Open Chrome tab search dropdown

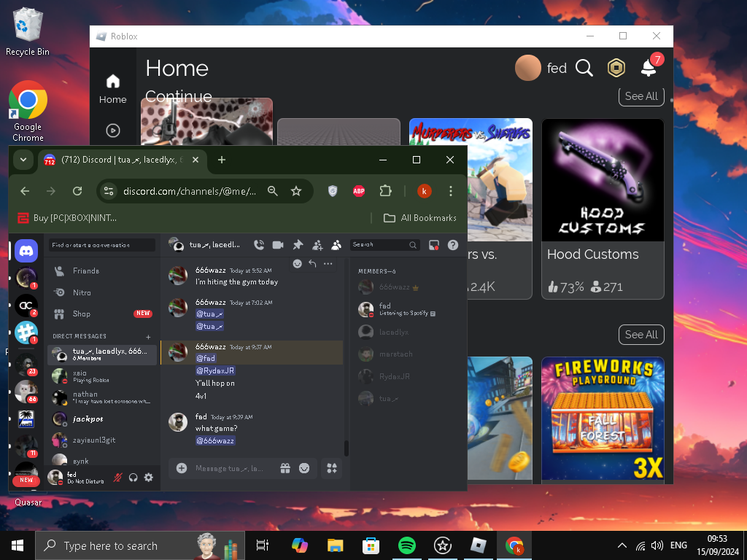click(23, 160)
